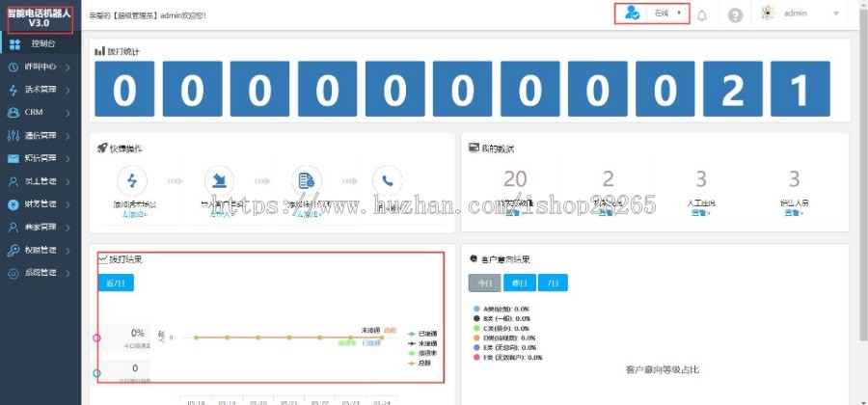Image resolution: width=868 pixels, height=405 pixels.
Task: Click the import download quick-action icon
Action: coord(219,180)
